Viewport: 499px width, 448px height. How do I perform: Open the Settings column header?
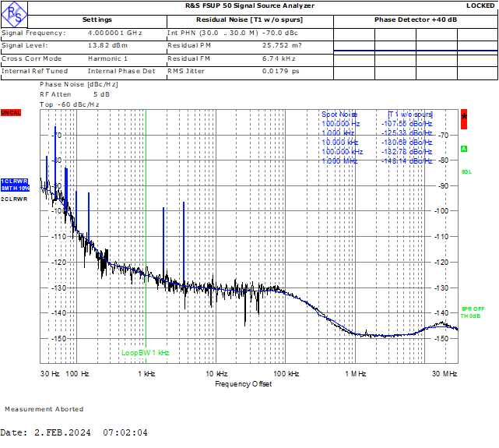[x=97, y=19]
